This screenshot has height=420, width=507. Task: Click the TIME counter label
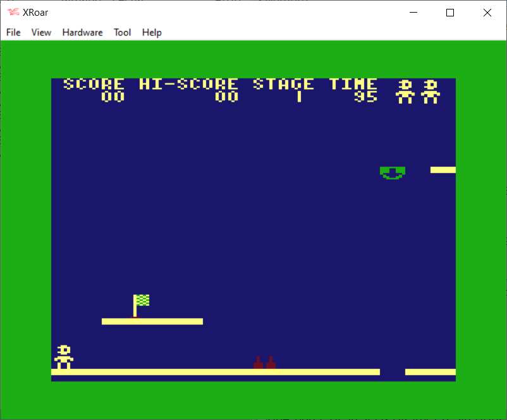pos(353,84)
